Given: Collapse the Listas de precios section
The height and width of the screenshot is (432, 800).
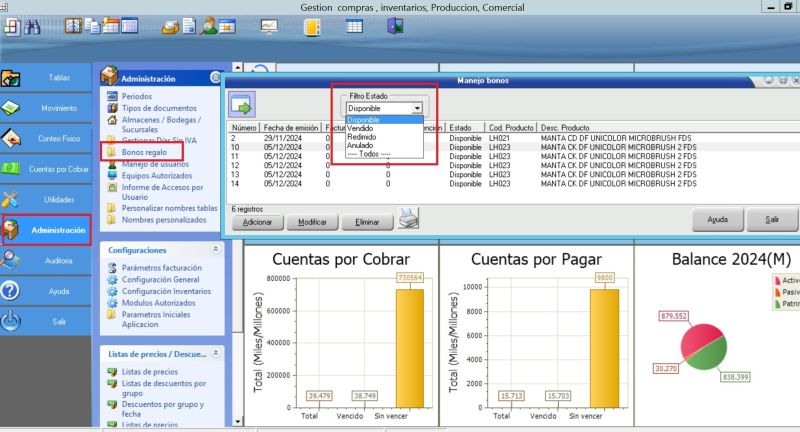Looking at the screenshot, I should point(215,353).
